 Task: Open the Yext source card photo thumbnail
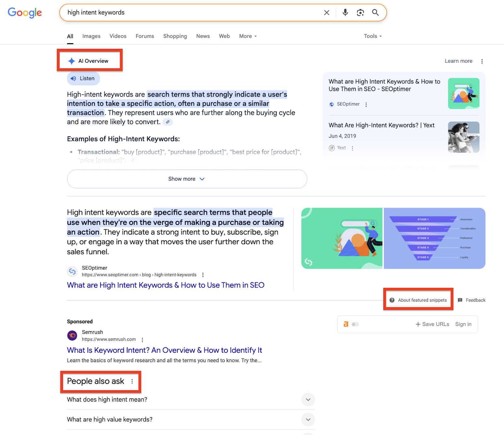pos(464,137)
